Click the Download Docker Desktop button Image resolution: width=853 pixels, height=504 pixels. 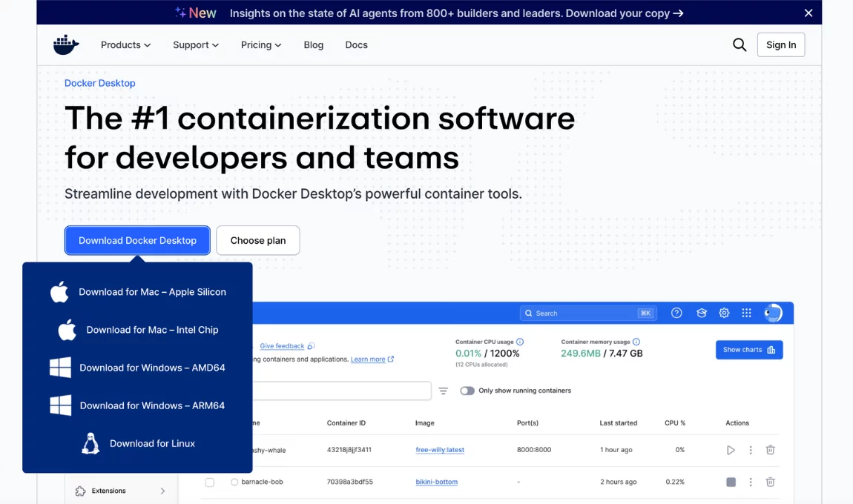[138, 240]
